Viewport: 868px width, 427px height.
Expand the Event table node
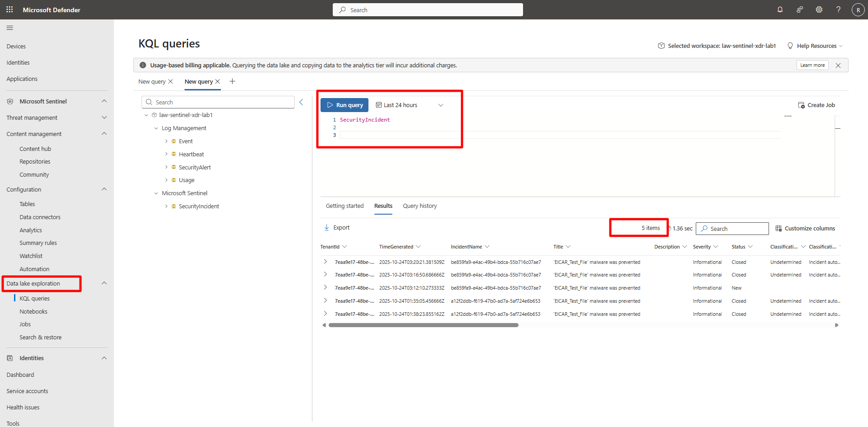166,141
